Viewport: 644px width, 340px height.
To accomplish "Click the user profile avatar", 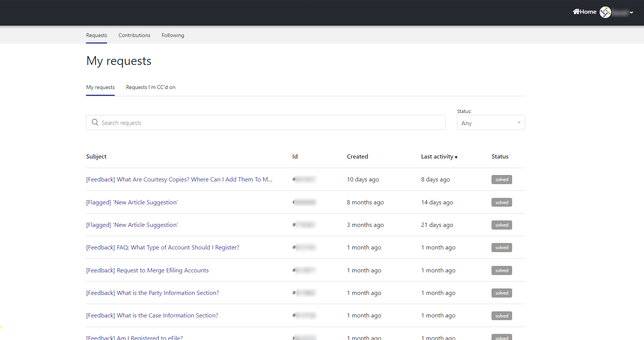I will point(605,12).
